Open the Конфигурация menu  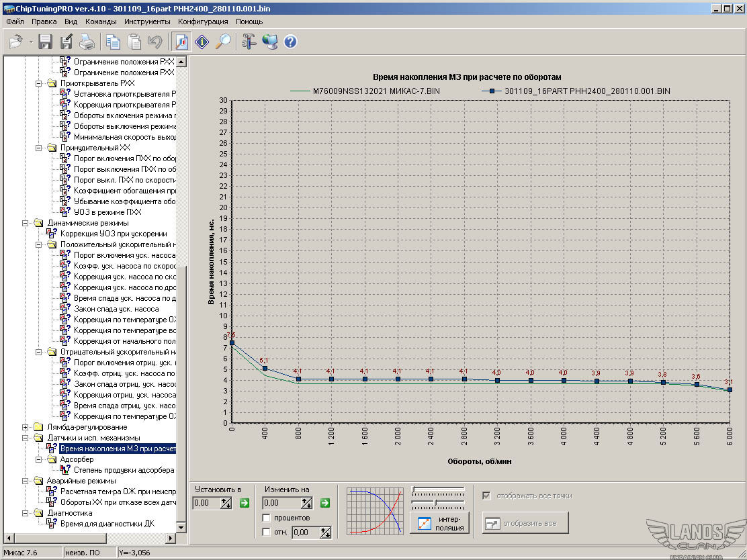[203, 21]
